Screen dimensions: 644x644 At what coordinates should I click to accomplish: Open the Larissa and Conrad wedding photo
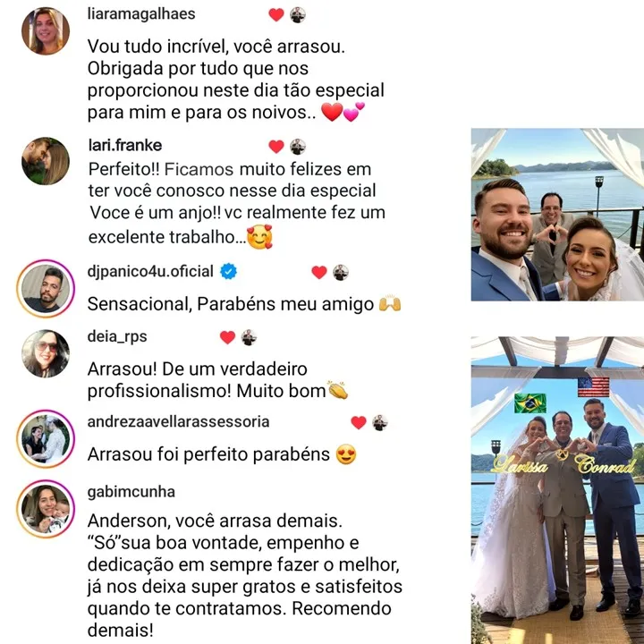pyautogui.click(x=557, y=490)
